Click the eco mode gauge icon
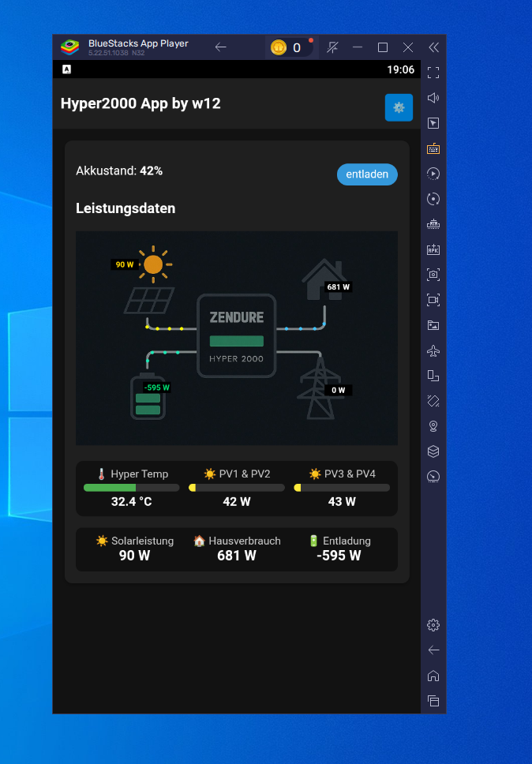Screen dimensions: 532x764 433,477
